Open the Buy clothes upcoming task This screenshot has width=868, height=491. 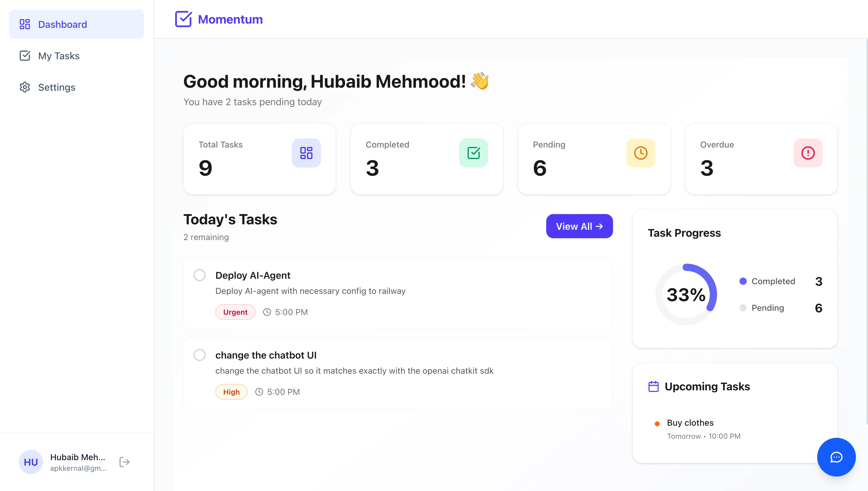[690, 423]
